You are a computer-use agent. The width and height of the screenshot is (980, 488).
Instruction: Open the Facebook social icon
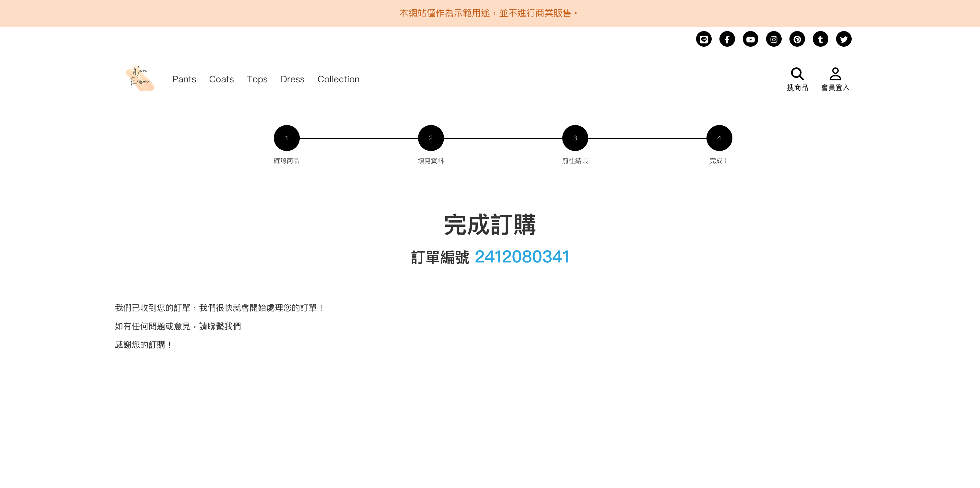727,39
